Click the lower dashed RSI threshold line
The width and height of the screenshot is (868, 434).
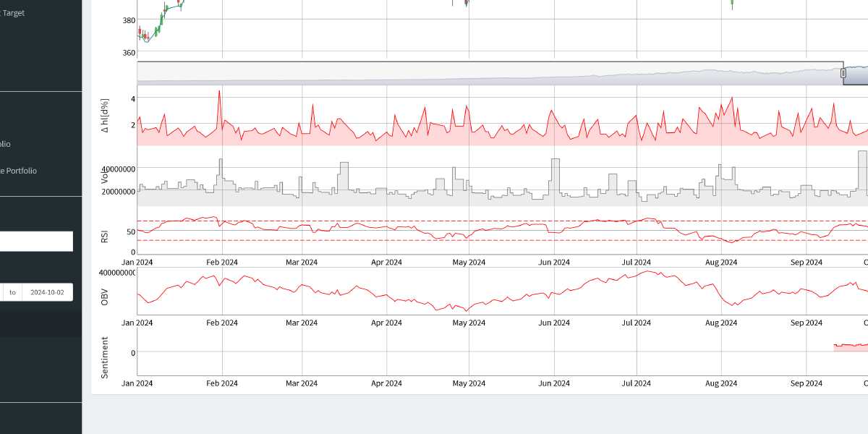[434, 240]
